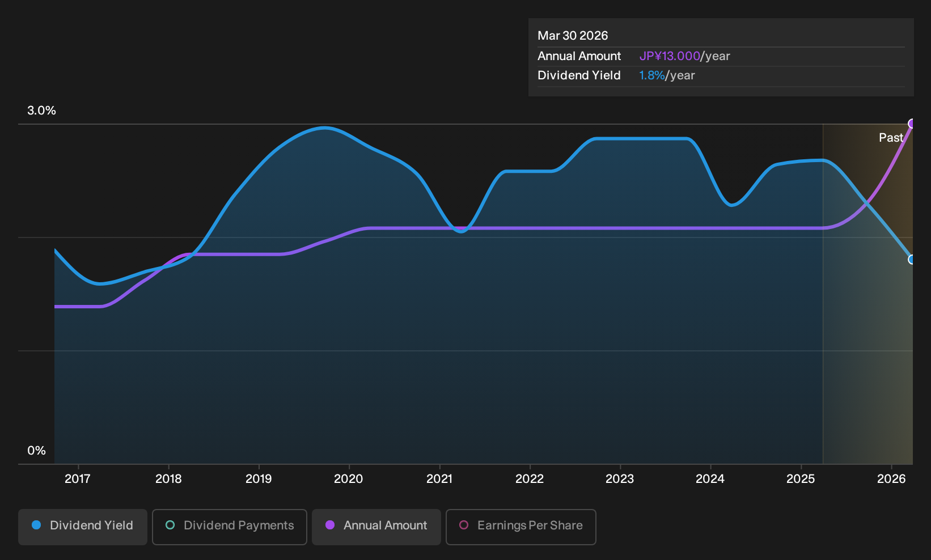Click the pink Earnings Per Share circle icon
The height and width of the screenshot is (560, 931).
pos(464,525)
